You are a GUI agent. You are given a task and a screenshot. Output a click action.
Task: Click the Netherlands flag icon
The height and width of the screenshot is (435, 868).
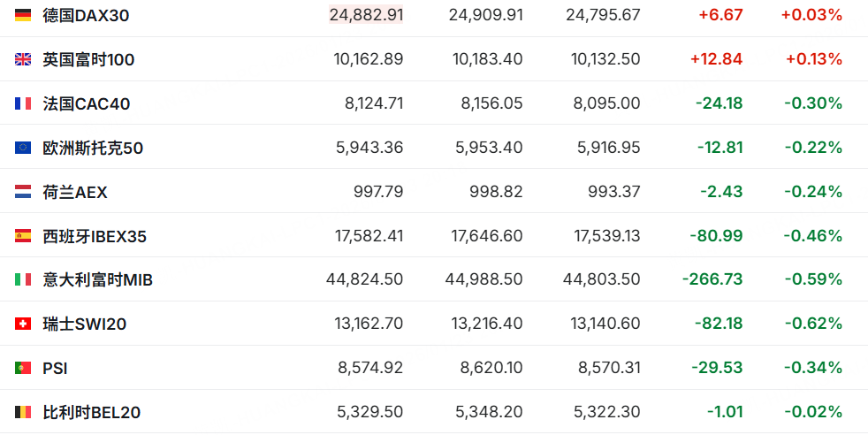[x=23, y=192]
